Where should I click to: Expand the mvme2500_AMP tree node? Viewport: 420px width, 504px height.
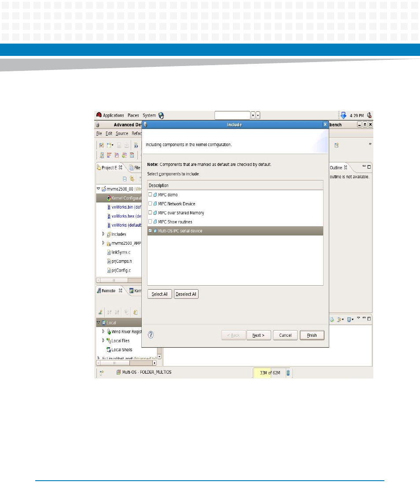click(x=103, y=243)
